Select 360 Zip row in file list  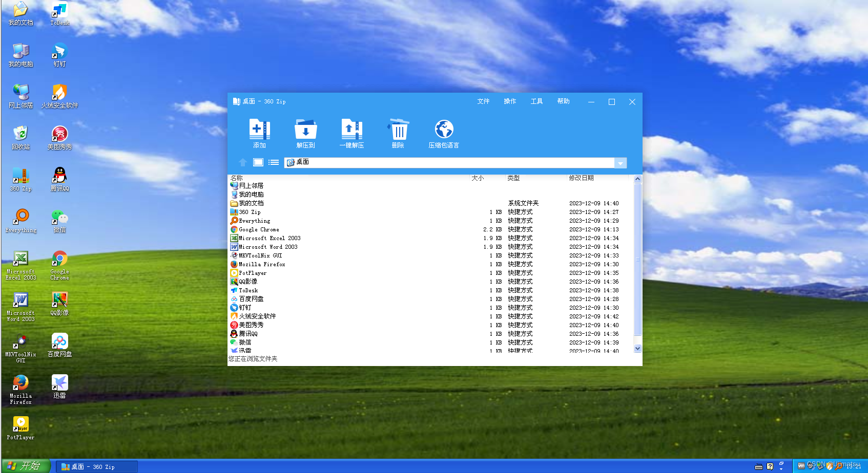(x=430, y=212)
